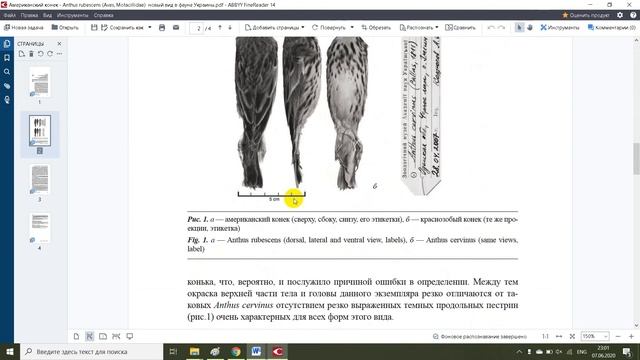
Task: Click fit to page icon
Action: [x=572, y=336]
